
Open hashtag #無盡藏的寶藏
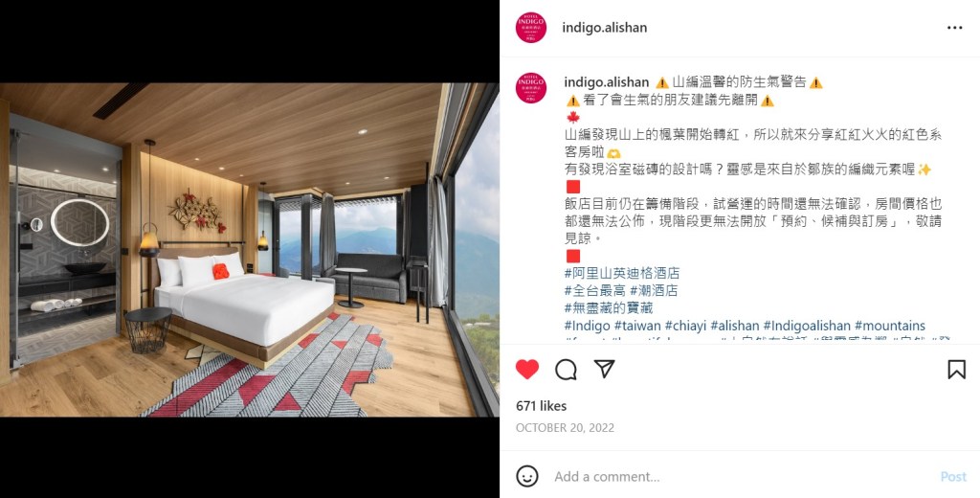[x=608, y=308]
